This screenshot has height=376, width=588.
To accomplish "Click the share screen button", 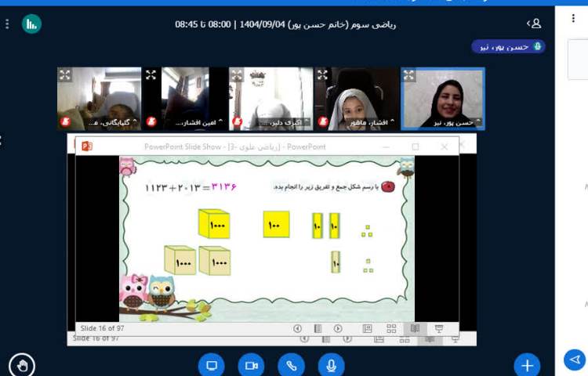I will tap(211, 366).
